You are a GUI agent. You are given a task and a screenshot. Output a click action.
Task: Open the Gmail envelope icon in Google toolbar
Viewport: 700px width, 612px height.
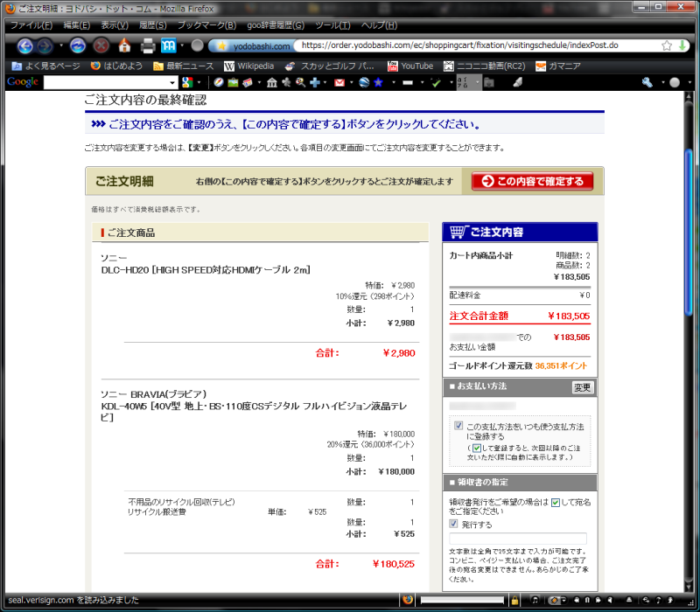coord(339,82)
